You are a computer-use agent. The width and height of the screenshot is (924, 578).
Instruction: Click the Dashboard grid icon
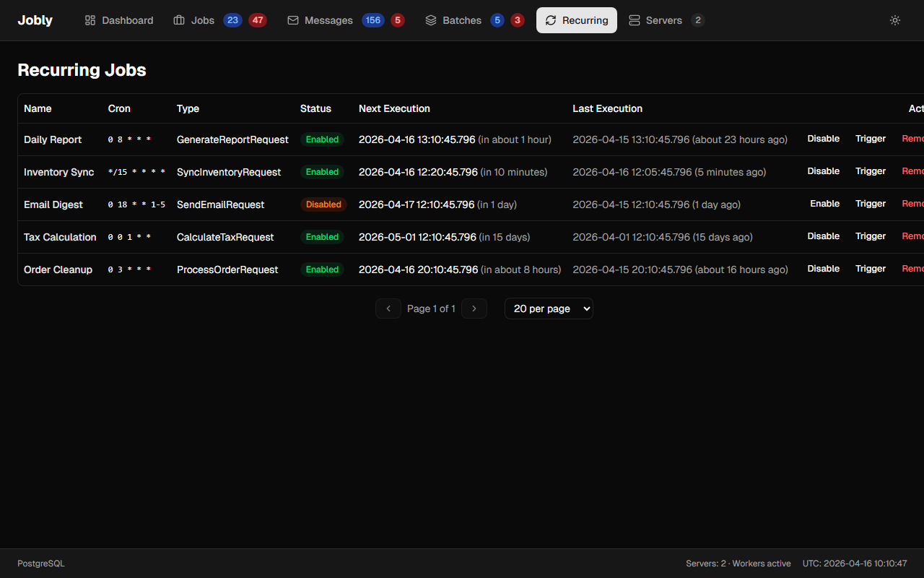90,20
